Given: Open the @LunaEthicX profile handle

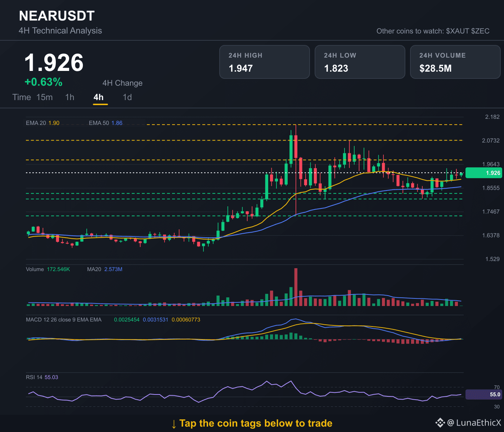Looking at the screenshot, I should 474,423.
